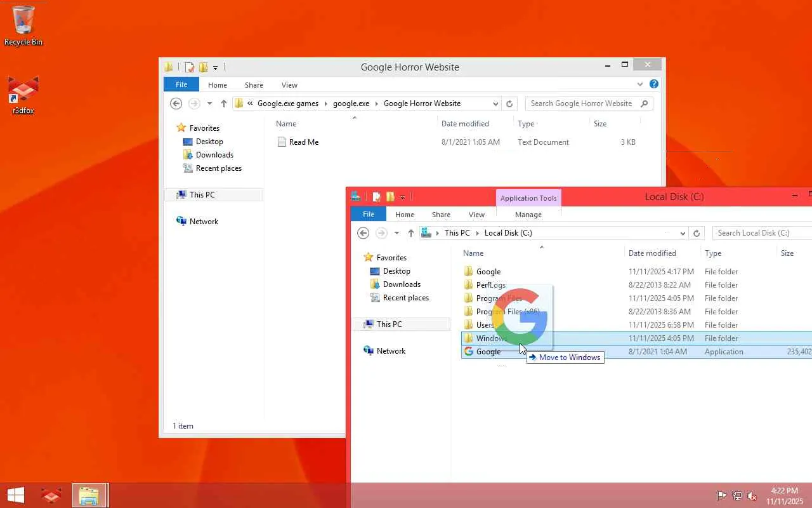Expand the ribbon in Google Horror Website window

639,84
